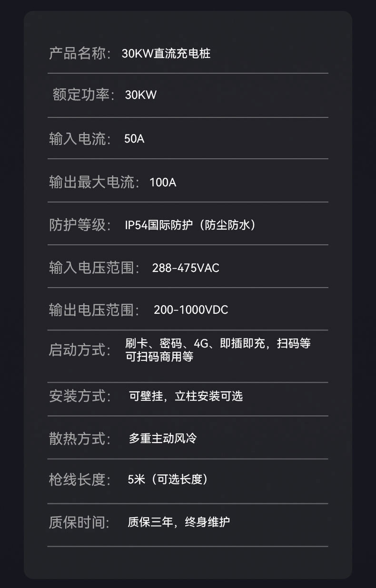376x588 pixels.
Task: Select the 50A input current value
Action: (x=134, y=139)
